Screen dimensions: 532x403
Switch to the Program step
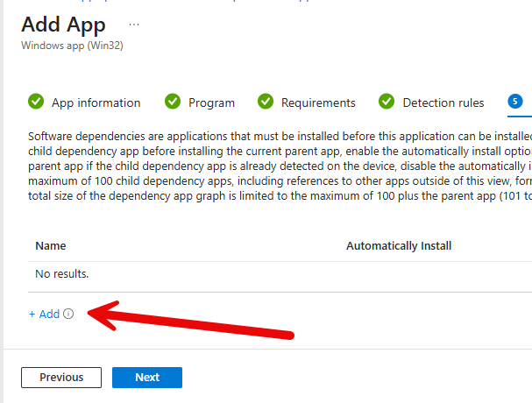211,103
